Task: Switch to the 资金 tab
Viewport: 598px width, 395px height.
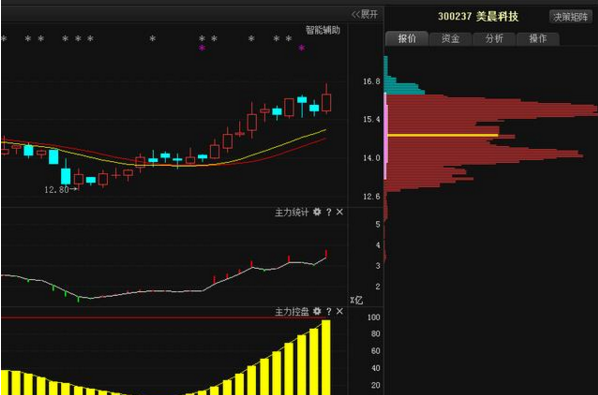Action: [450, 39]
